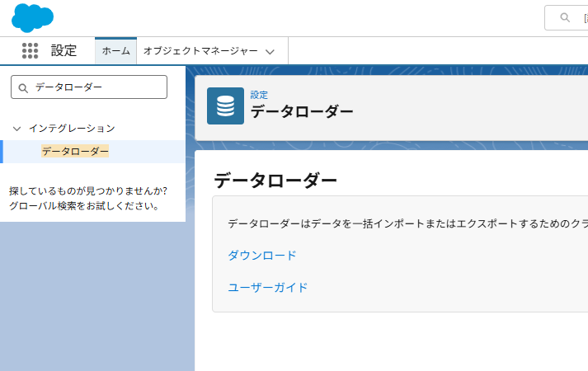This screenshot has height=371, width=588.
Task: Click the 設定 app name label
Action: coord(64,50)
